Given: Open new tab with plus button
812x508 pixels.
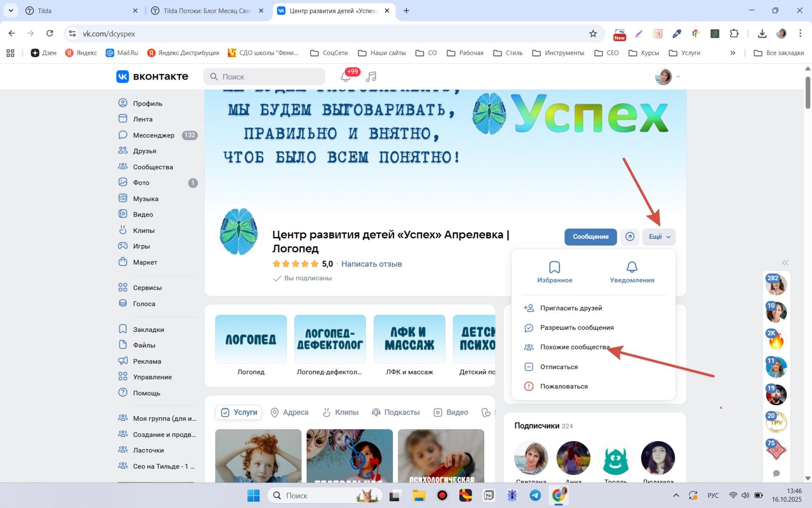Looking at the screenshot, I should [406, 11].
